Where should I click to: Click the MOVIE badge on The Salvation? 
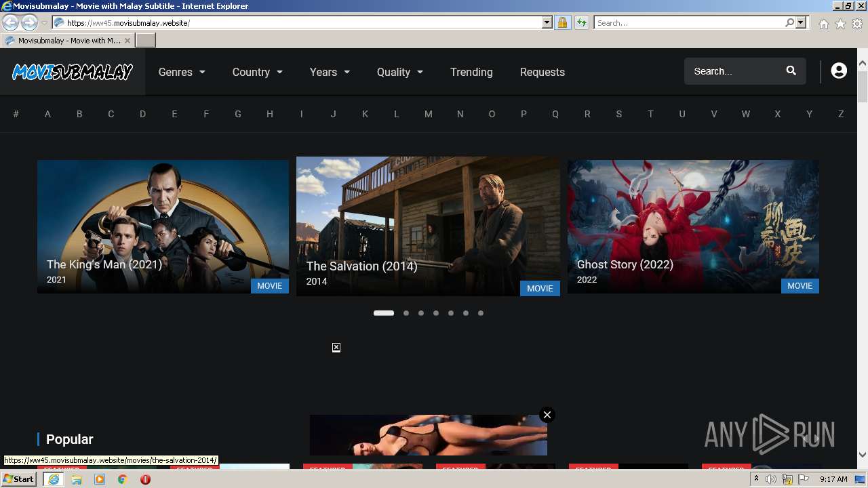coord(540,289)
